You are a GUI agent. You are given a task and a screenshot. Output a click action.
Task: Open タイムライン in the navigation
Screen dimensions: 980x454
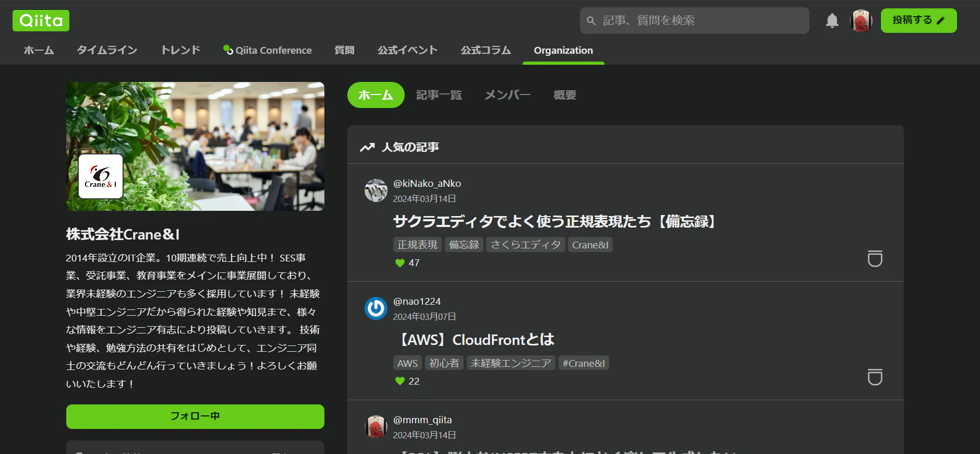point(107,50)
